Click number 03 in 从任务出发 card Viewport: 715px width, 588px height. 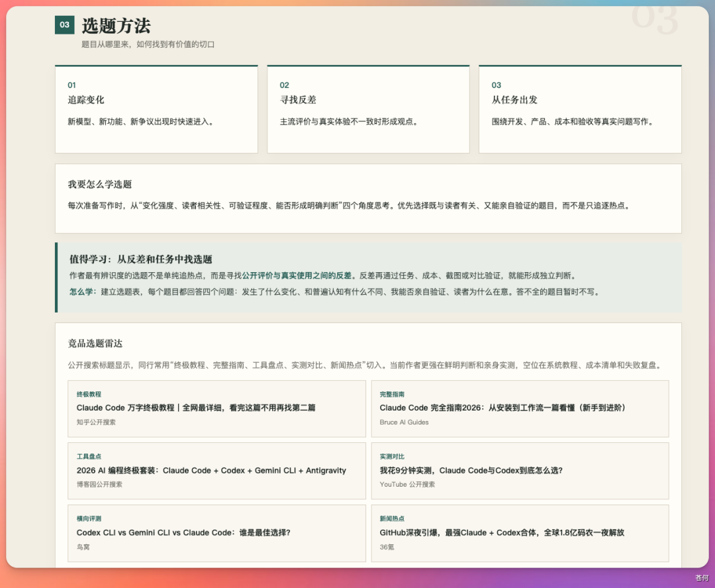click(x=496, y=85)
